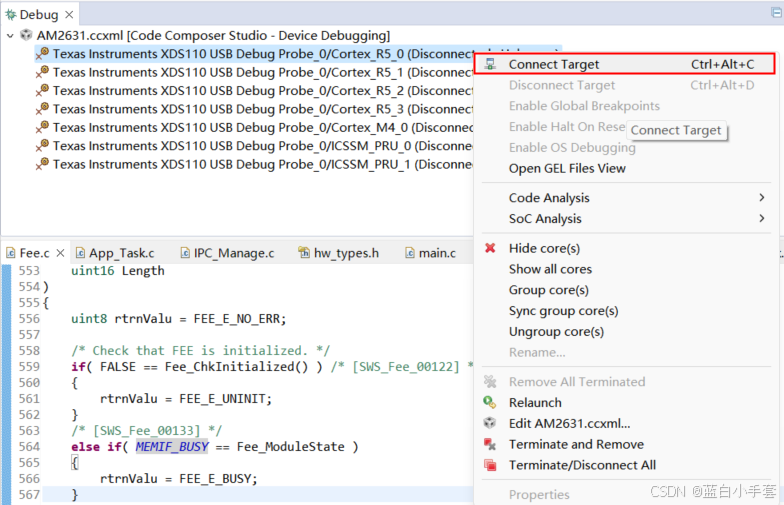Click the red X Hide core(s) icon
This screenshot has height=505, width=784.
click(490, 248)
